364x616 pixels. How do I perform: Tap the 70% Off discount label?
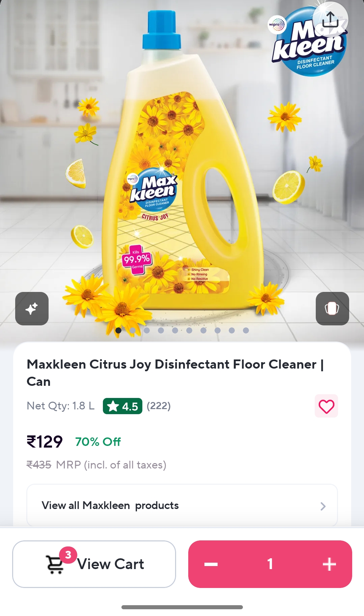[x=98, y=441]
